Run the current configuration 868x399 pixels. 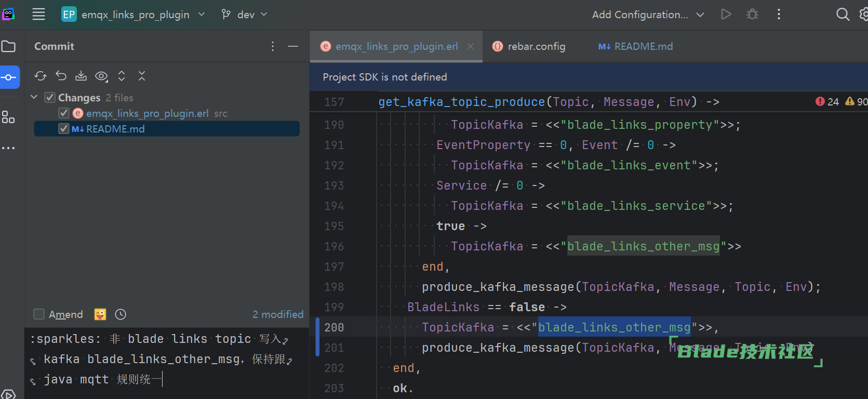coord(726,15)
